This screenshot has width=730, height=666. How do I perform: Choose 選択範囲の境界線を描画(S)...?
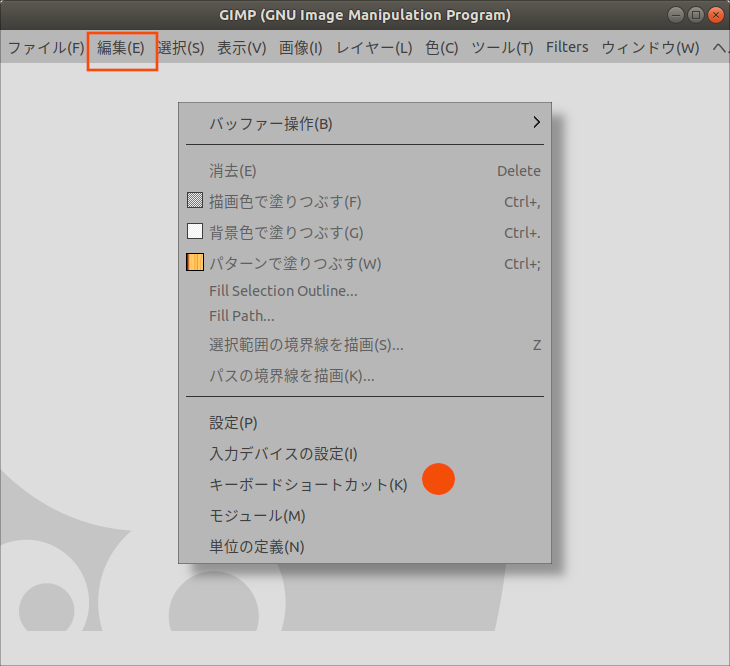click(365, 345)
